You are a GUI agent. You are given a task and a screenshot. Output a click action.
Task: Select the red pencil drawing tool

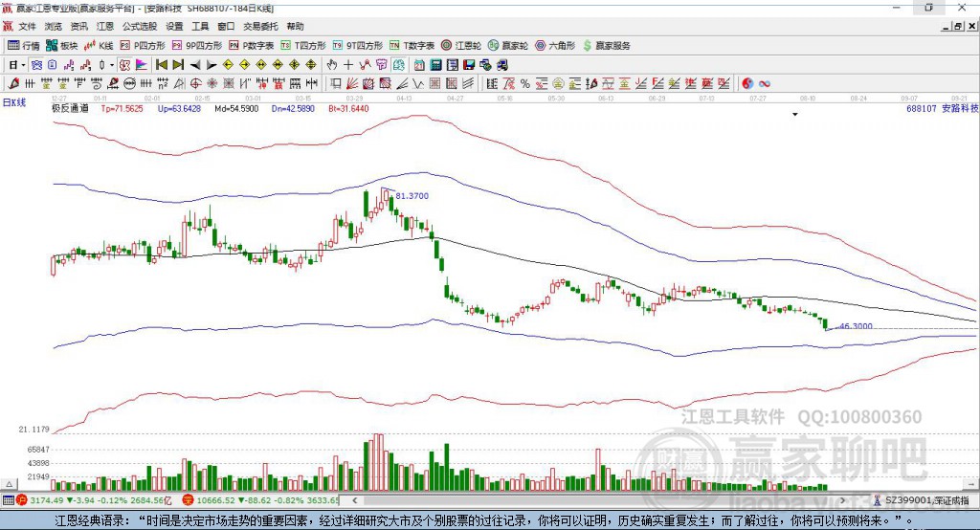(13, 84)
